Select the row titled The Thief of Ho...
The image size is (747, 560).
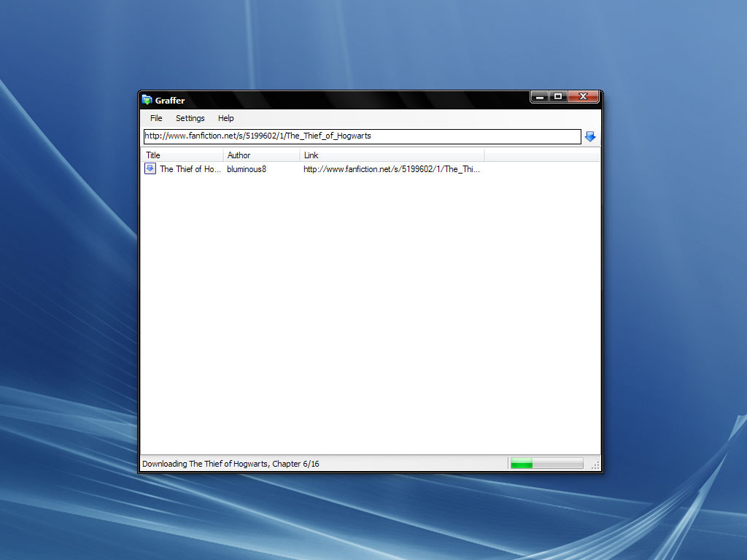coord(313,169)
